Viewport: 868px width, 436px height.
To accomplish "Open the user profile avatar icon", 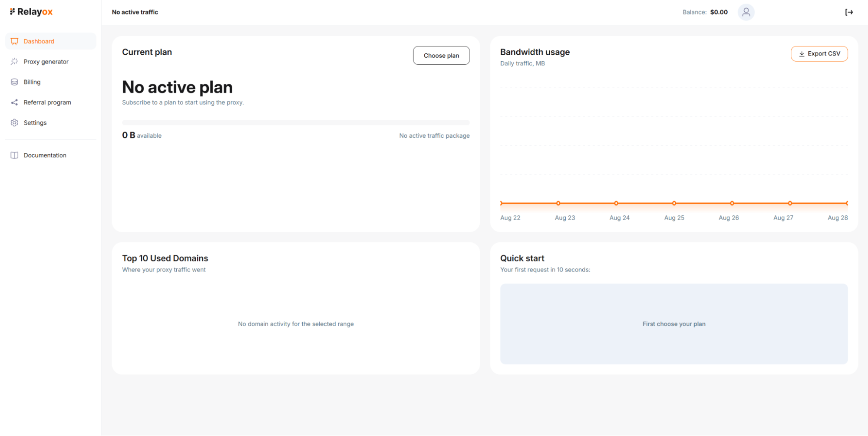I will pos(746,12).
